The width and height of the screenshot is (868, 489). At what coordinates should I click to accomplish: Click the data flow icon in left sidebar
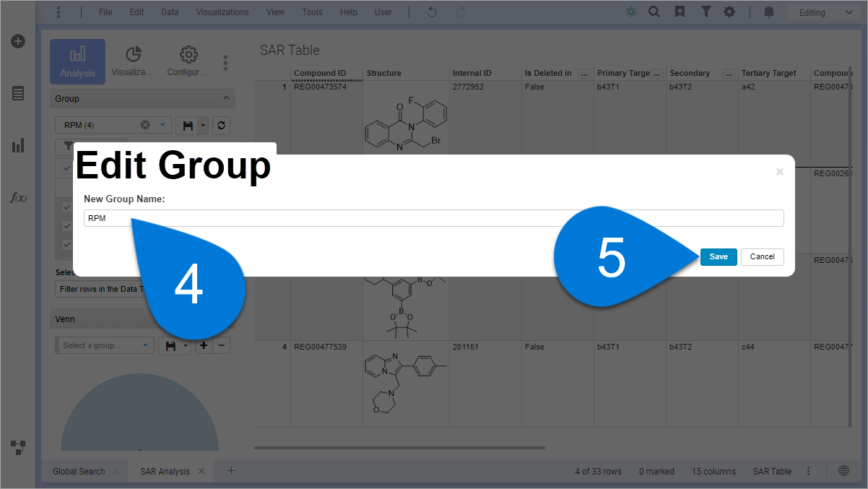point(18,447)
